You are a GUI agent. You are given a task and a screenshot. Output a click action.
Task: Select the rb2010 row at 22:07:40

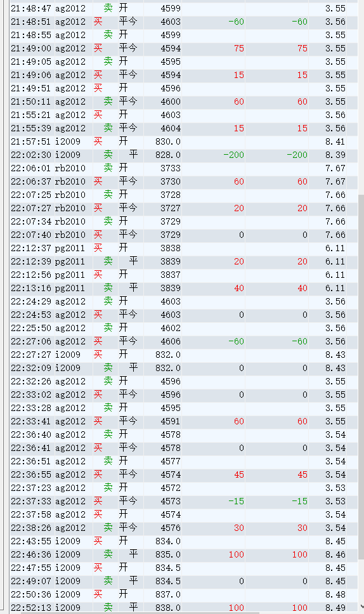coord(184,235)
